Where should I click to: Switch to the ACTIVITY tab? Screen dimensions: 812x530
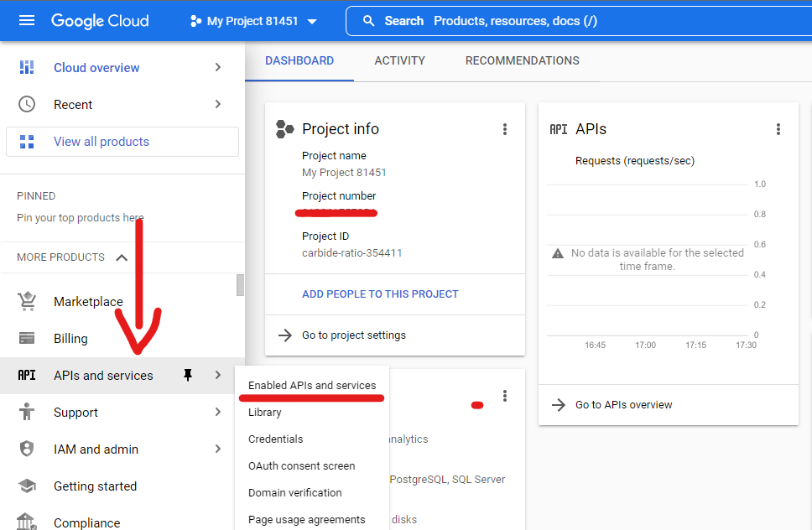(400, 61)
